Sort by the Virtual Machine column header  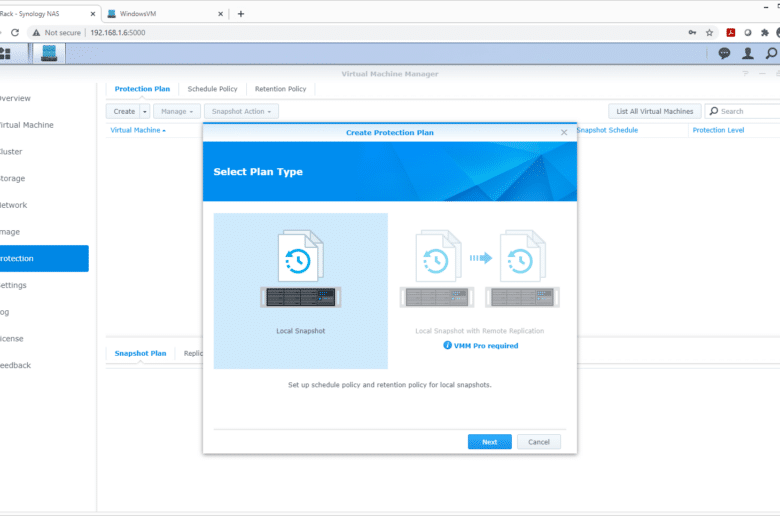138,130
